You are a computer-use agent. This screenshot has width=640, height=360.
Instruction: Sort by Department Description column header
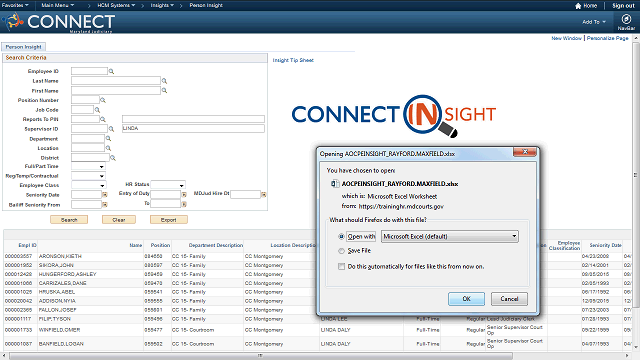coord(216,245)
